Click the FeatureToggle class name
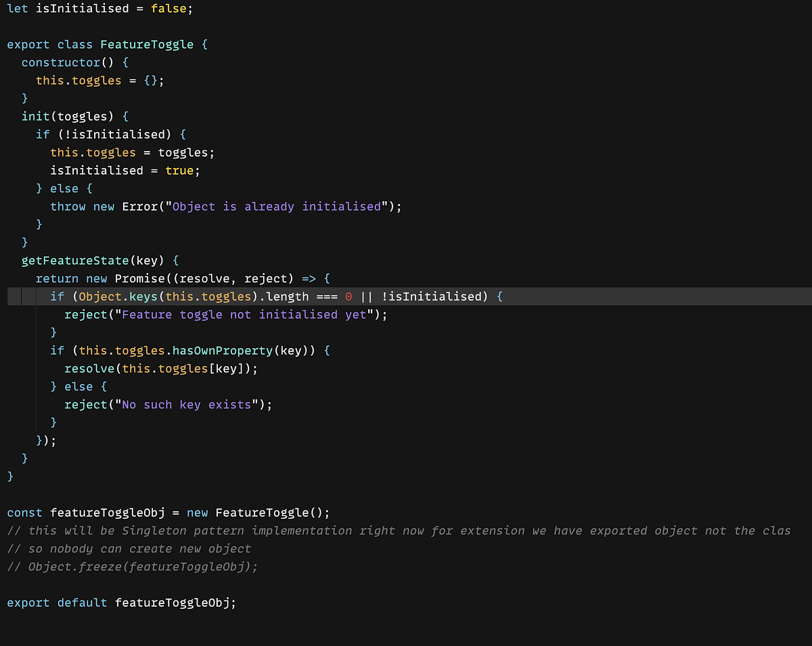The height and width of the screenshot is (646, 812). pos(146,44)
